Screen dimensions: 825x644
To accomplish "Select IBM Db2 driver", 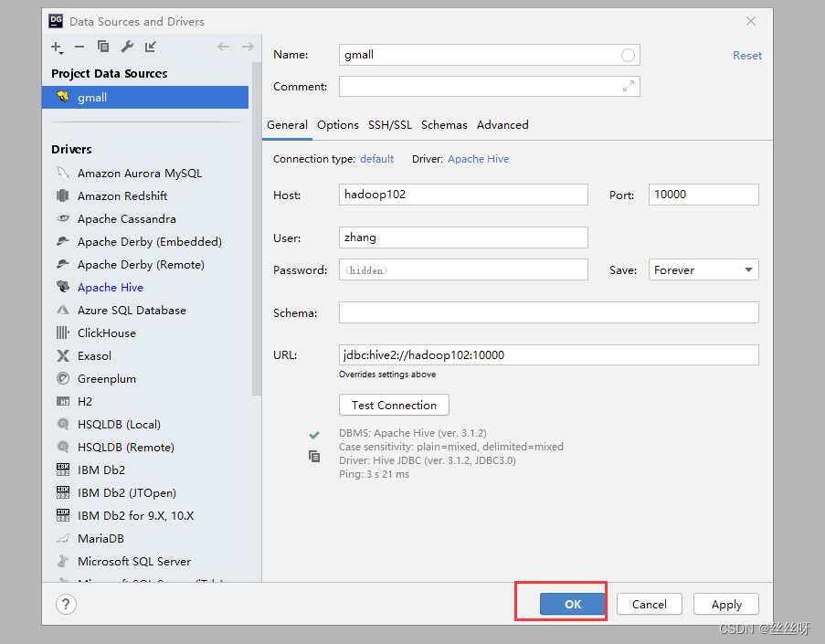I will [101, 470].
